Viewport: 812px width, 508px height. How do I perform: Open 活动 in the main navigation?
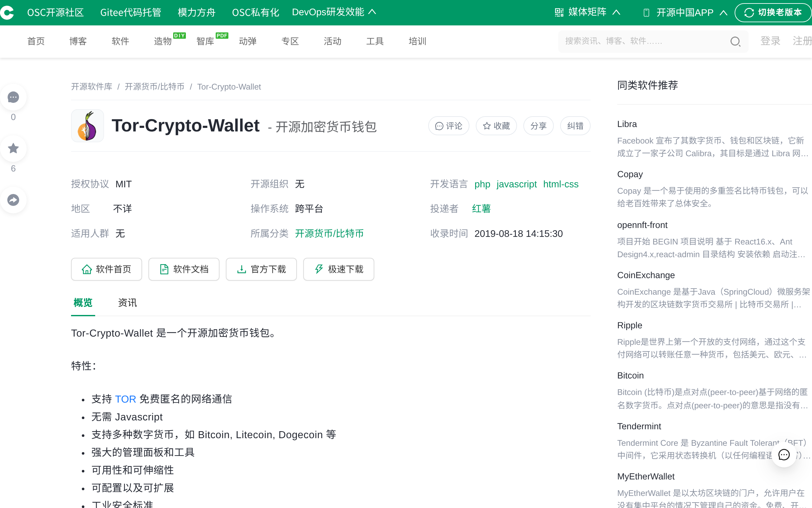332,41
